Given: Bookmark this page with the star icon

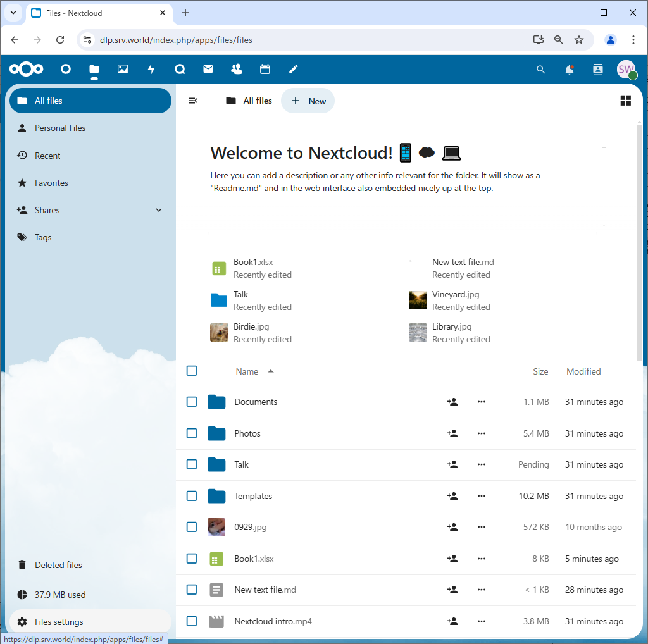Looking at the screenshot, I should pyautogui.click(x=579, y=40).
